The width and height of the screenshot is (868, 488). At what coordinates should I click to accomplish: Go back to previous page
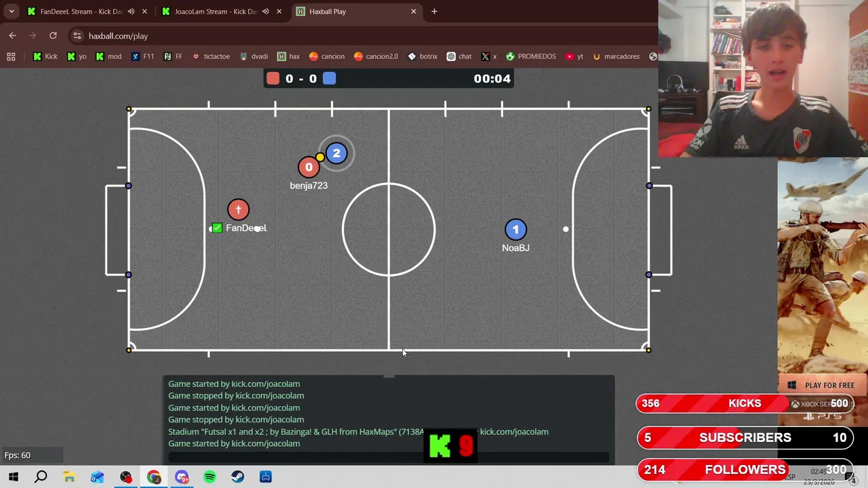point(12,35)
